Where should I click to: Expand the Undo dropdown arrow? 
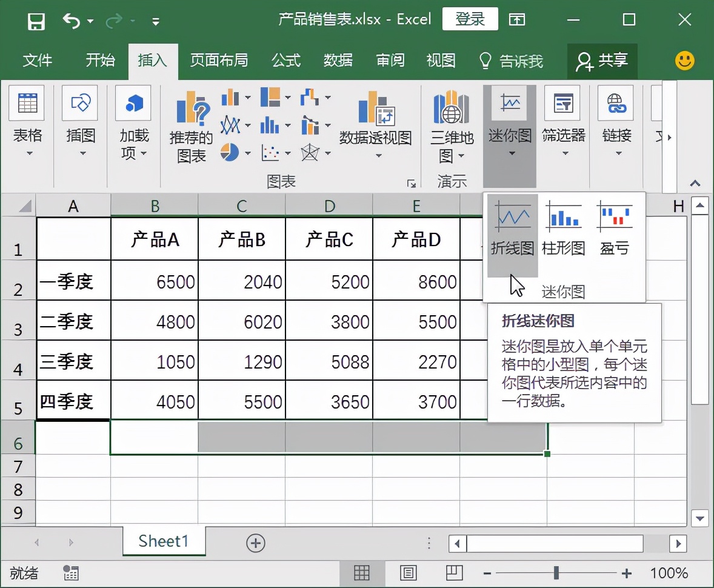coord(88,20)
